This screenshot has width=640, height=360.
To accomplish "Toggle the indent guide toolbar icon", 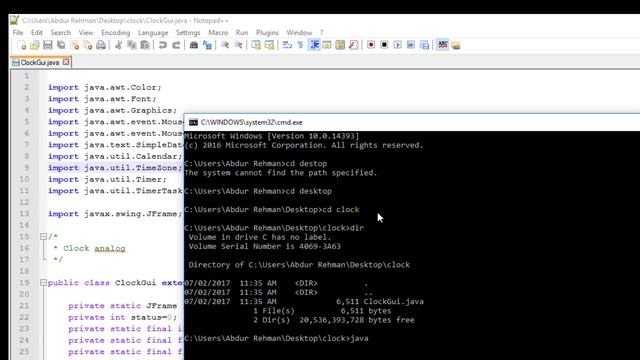I will 314,45.
